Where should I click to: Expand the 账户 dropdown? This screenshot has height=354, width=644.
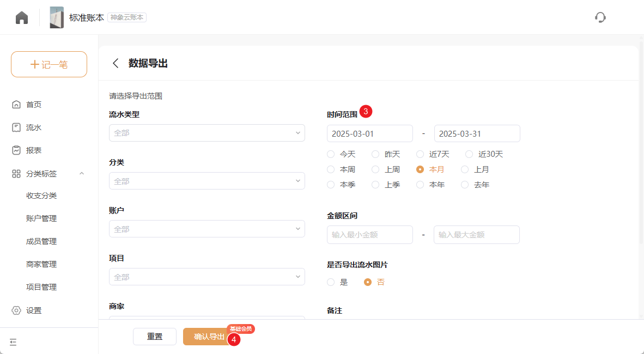point(206,229)
